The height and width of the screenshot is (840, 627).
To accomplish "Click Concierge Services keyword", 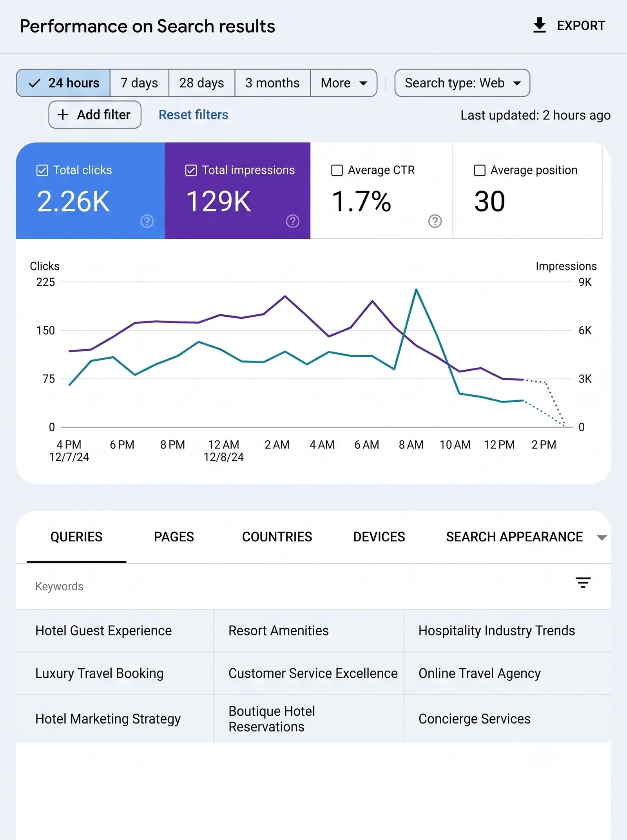I will (x=474, y=719).
